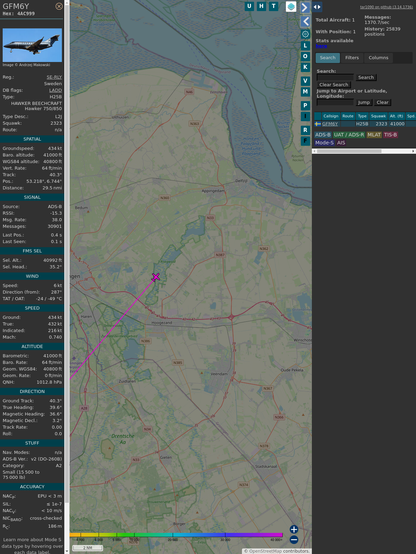Click the T map toggle button
416x554 pixels.
[x=273, y=6]
